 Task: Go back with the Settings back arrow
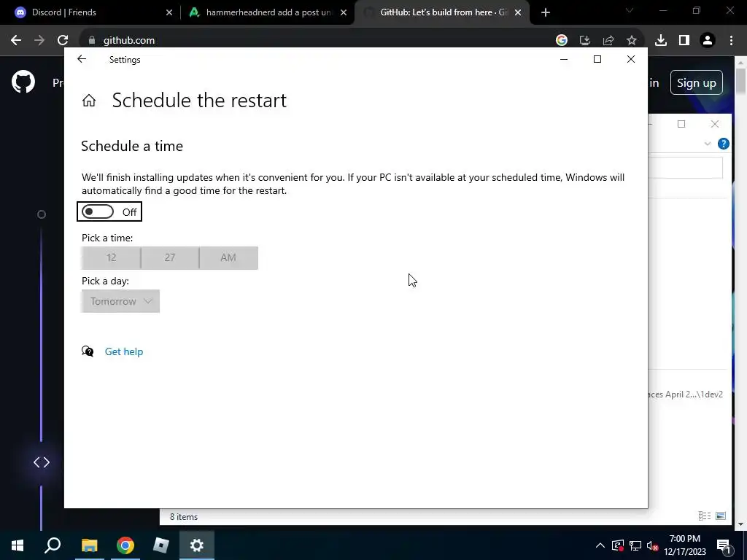coord(82,59)
